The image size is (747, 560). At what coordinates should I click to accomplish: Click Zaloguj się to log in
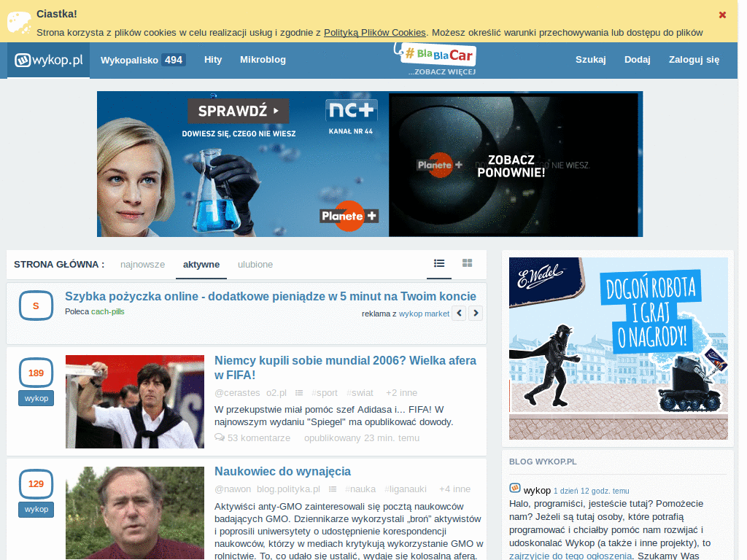click(694, 60)
